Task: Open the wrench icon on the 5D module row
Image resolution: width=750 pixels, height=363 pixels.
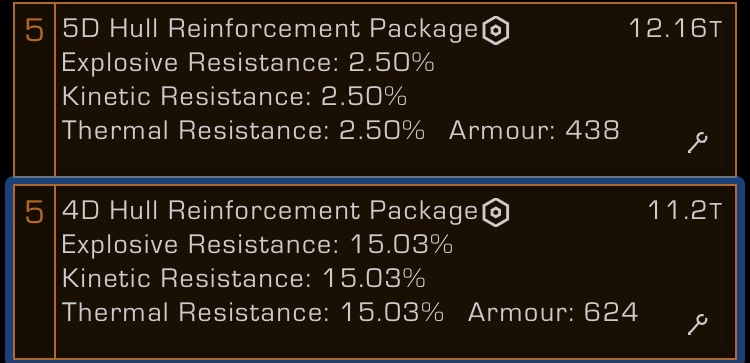Action: tap(697, 143)
